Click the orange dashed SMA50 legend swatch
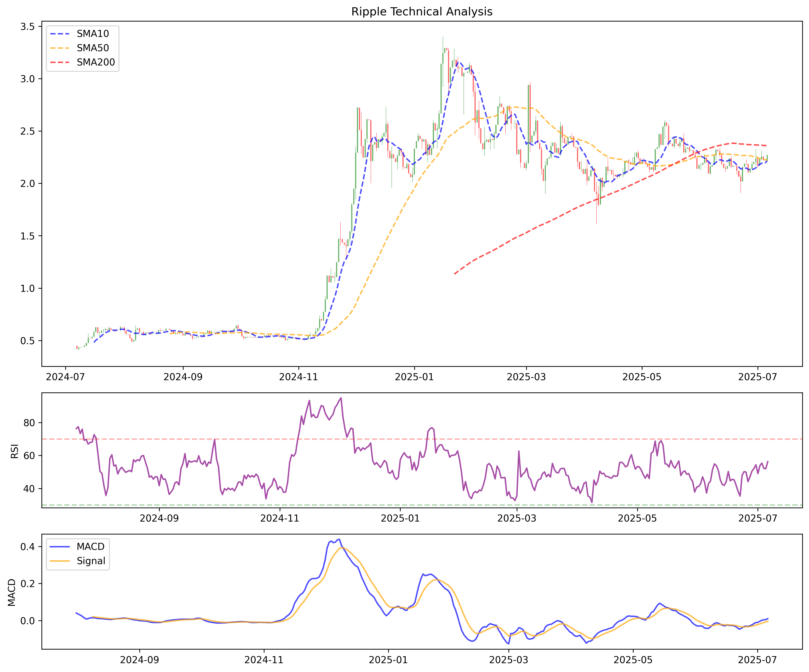The image size is (809, 672). (60, 48)
